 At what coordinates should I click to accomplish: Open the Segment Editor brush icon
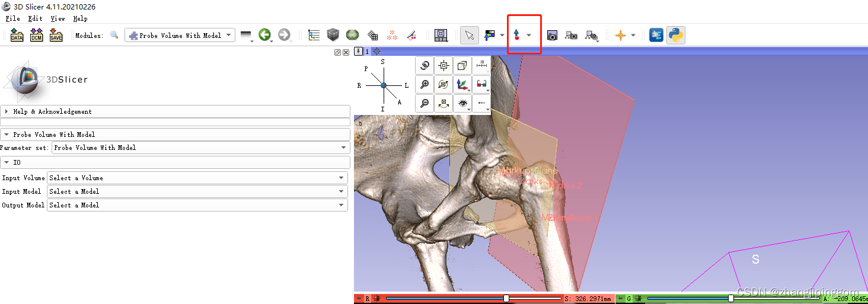pos(411,36)
